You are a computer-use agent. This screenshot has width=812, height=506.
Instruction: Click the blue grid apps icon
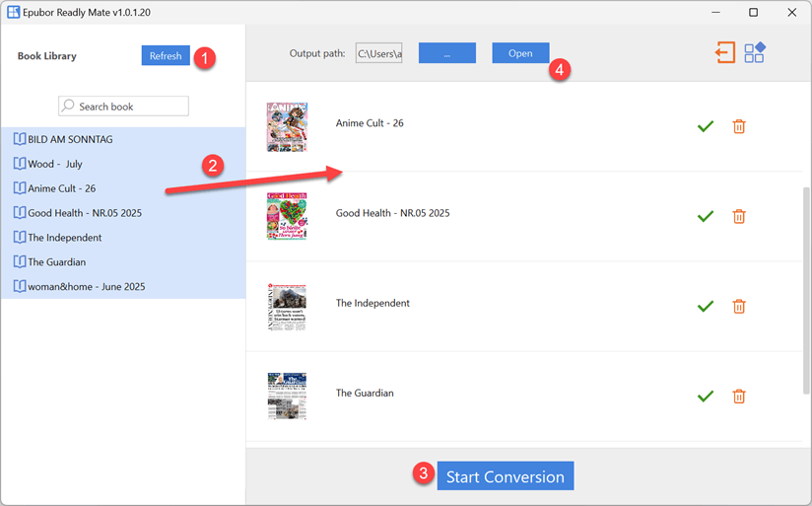755,52
